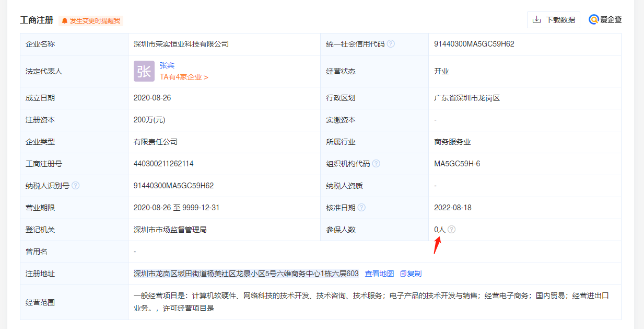644x329 pixels.
Task: Click registration number 440300211262114
Action: point(163,164)
